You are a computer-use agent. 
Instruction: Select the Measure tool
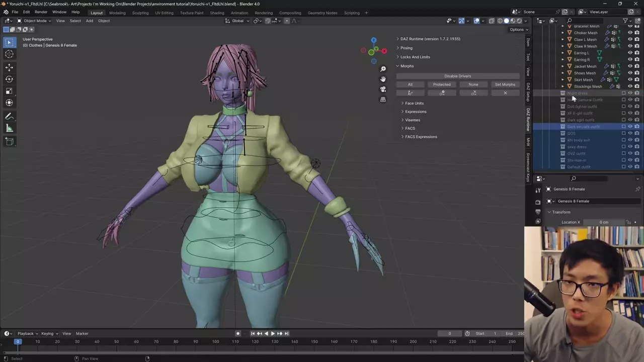pos(9,128)
